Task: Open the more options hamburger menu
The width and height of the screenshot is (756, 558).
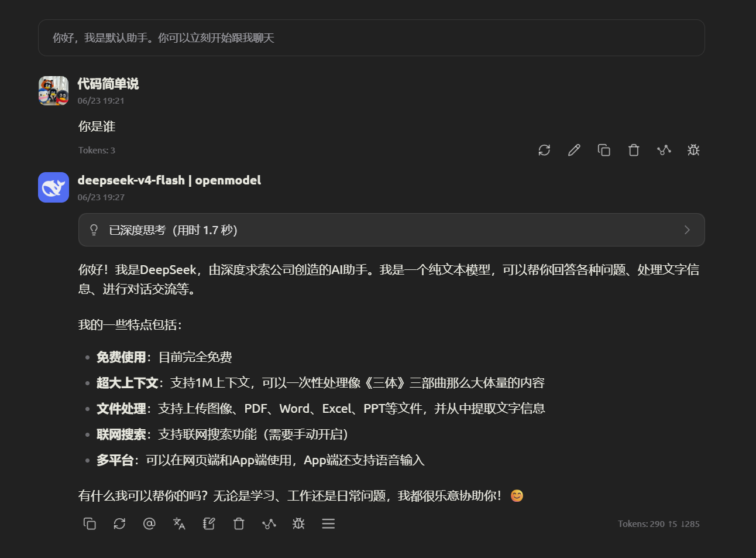Action: (328, 523)
